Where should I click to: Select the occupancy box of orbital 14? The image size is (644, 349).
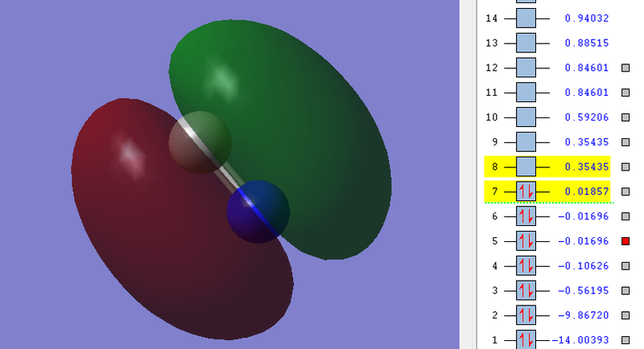pyautogui.click(x=526, y=18)
